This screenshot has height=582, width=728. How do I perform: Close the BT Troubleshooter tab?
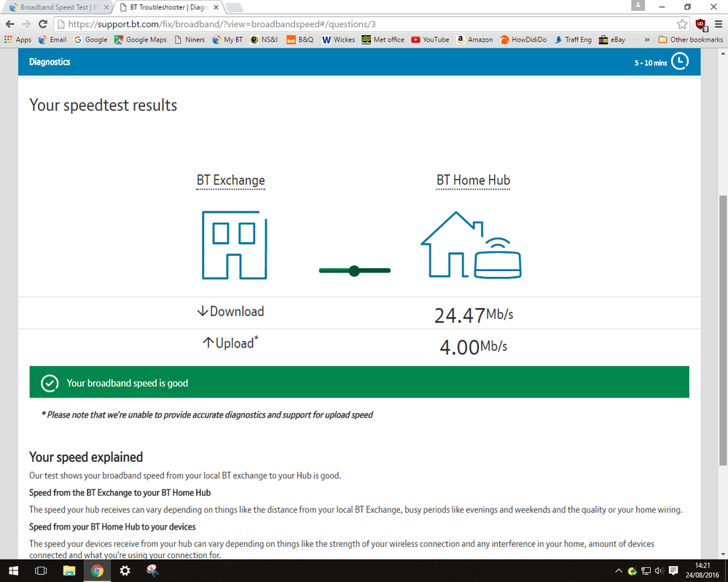216,7
